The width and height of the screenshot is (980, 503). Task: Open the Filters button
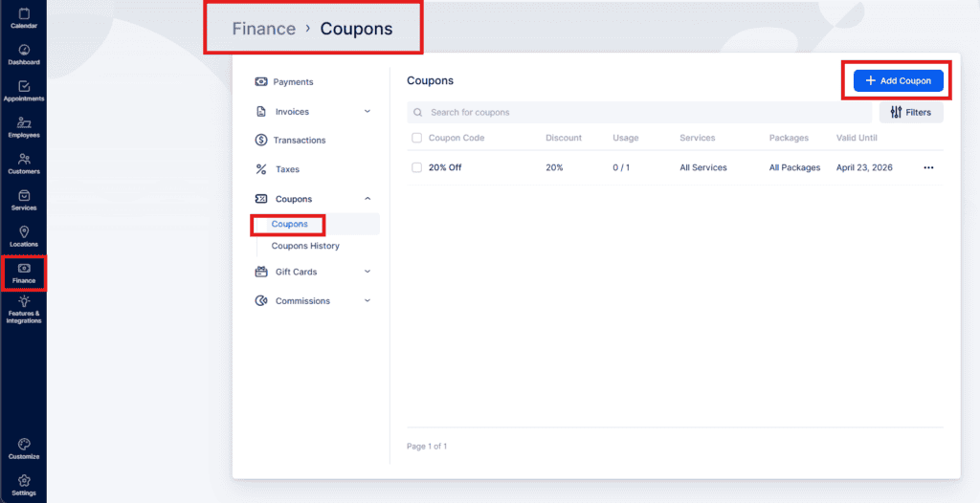coord(911,113)
